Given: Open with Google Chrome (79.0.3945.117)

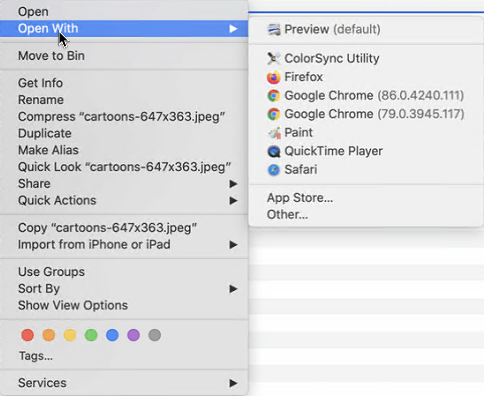Looking at the screenshot, I should tap(366, 114).
